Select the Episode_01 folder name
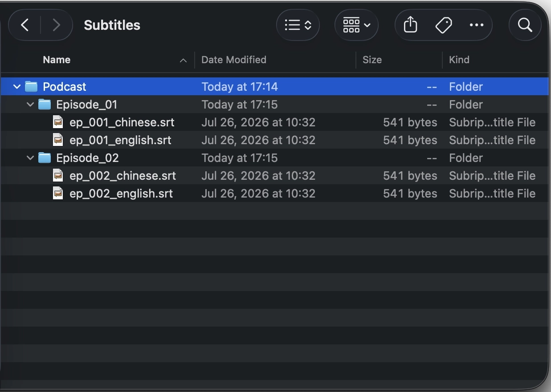The width and height of the screenshot is (551, 392). [x=87, y=105]
